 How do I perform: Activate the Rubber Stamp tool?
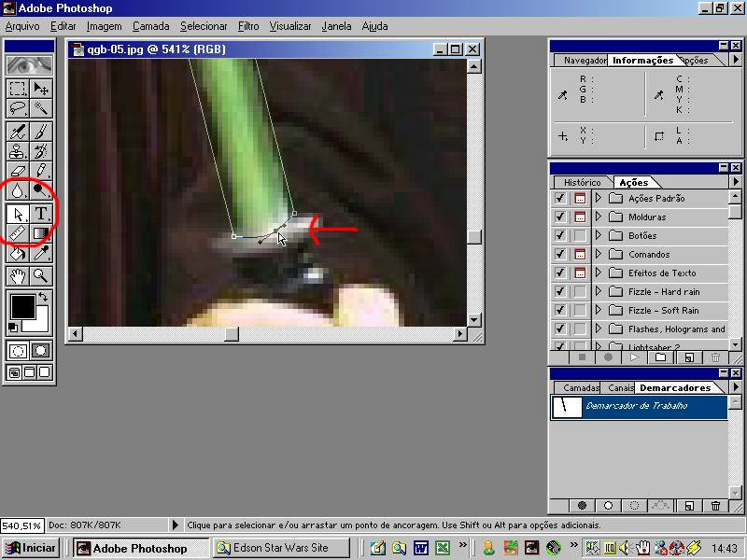[18, 151]
